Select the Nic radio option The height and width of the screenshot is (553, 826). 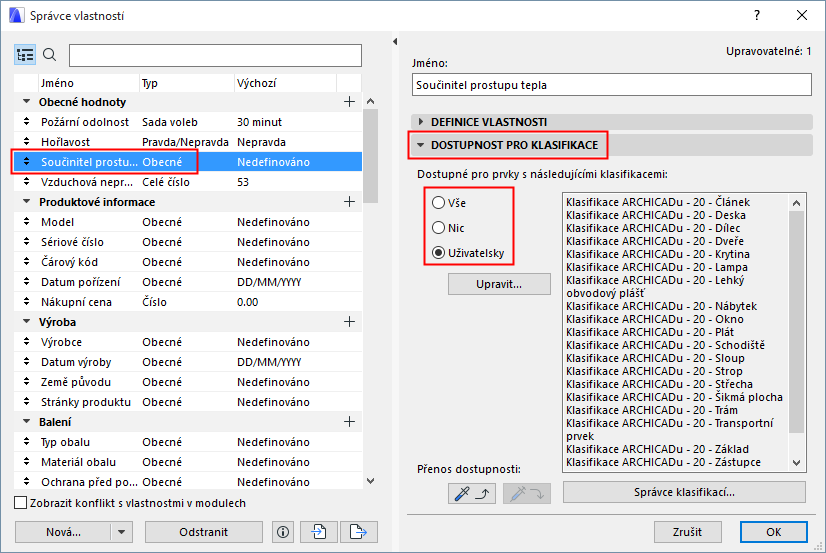(438, 228)
